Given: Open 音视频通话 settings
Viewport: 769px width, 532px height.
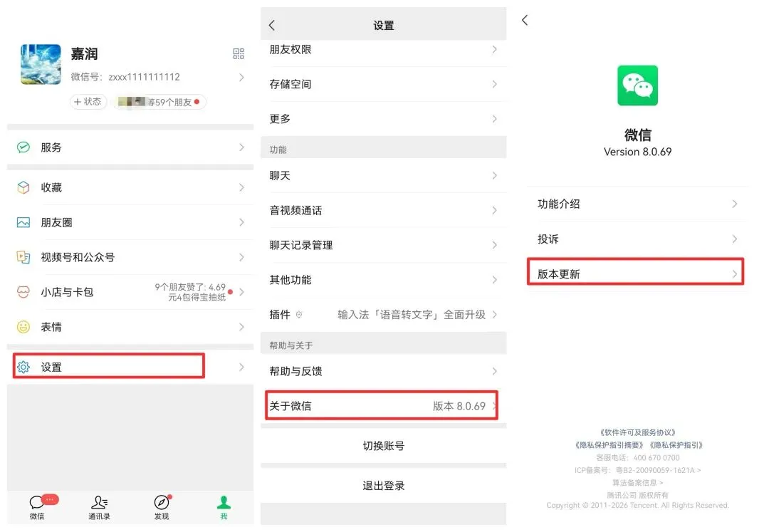Looking at the screenshot, I should coord(384,210).
